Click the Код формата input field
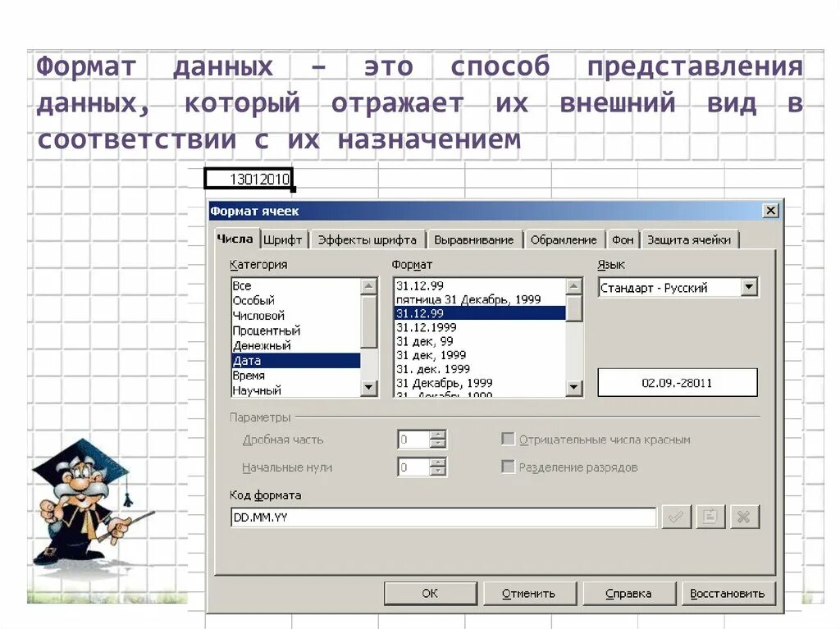 tap(443, 517)
